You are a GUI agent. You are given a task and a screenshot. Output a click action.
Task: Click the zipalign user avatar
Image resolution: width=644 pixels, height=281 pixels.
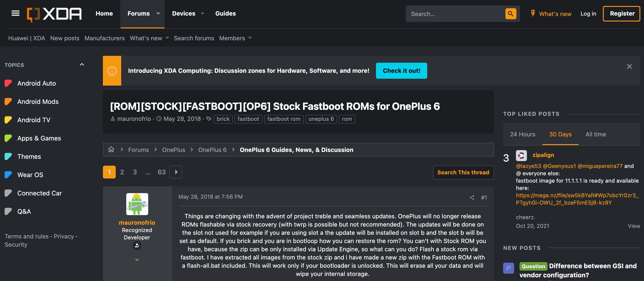pyautogui.click(x=521, y=156)
